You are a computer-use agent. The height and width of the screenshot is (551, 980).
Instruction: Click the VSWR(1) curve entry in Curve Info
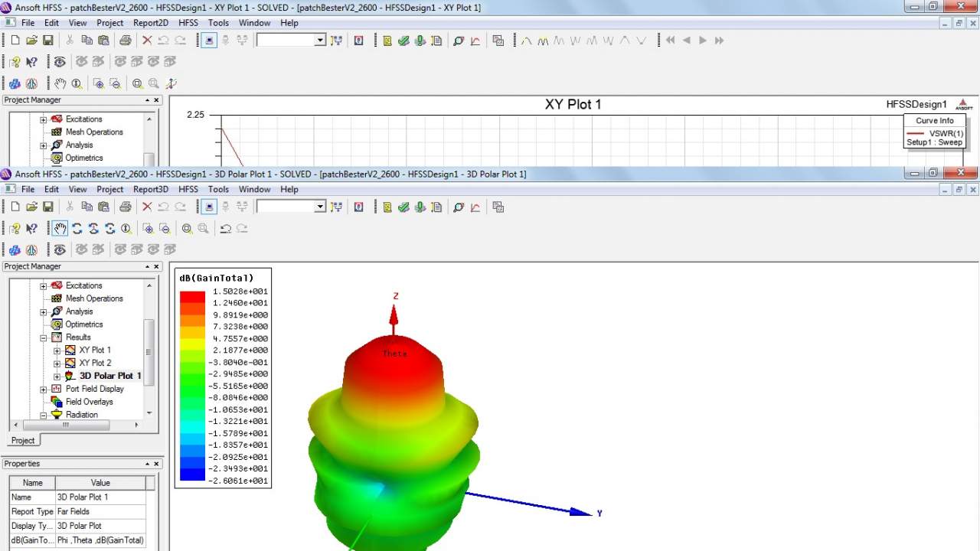[935, 133]
